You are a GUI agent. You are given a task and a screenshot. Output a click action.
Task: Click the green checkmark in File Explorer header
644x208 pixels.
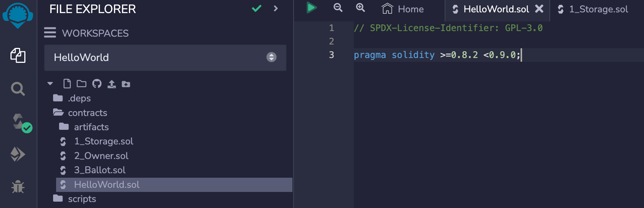tap(257, 8)
